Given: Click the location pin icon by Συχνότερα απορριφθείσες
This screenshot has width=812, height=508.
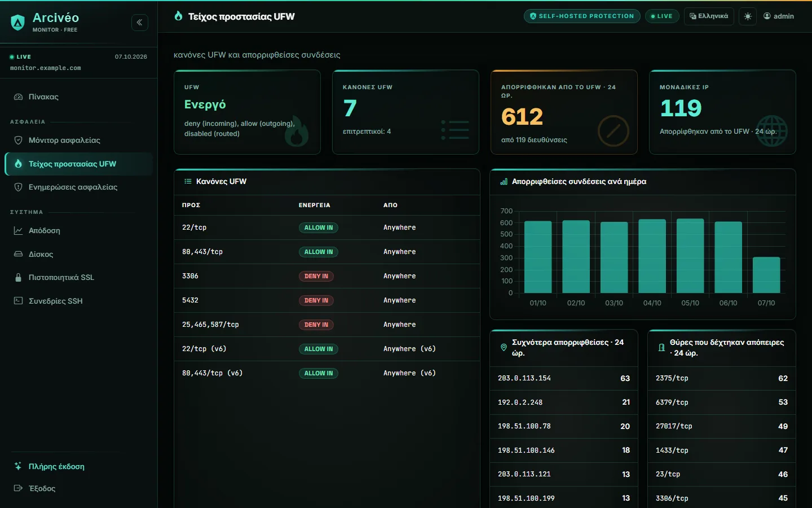Looking at the screenshot, I should (x=504, y=348).
